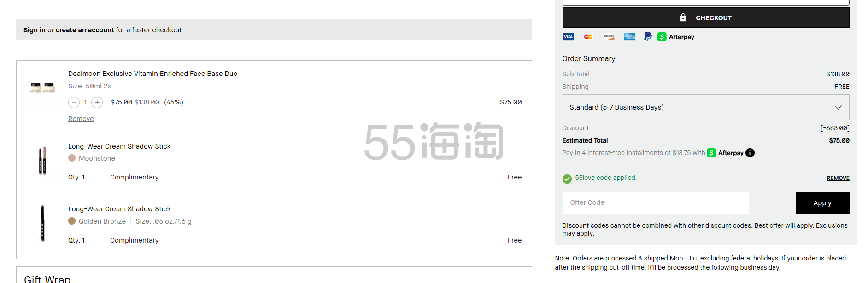Screen dimensions: 868x283
Task: Click the Sub Total $138.00 value
Action: [x=838, y=74]
